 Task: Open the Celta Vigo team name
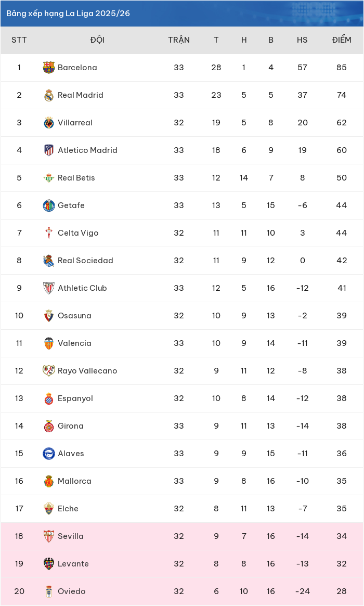coord(78,233)
